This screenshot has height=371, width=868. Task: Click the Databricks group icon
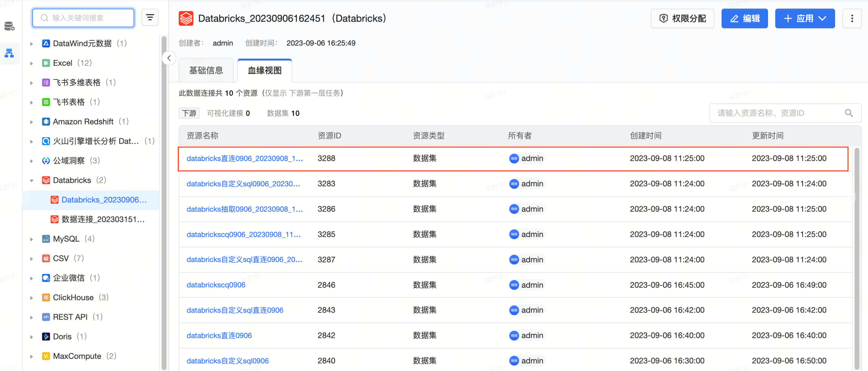[46, 180]
